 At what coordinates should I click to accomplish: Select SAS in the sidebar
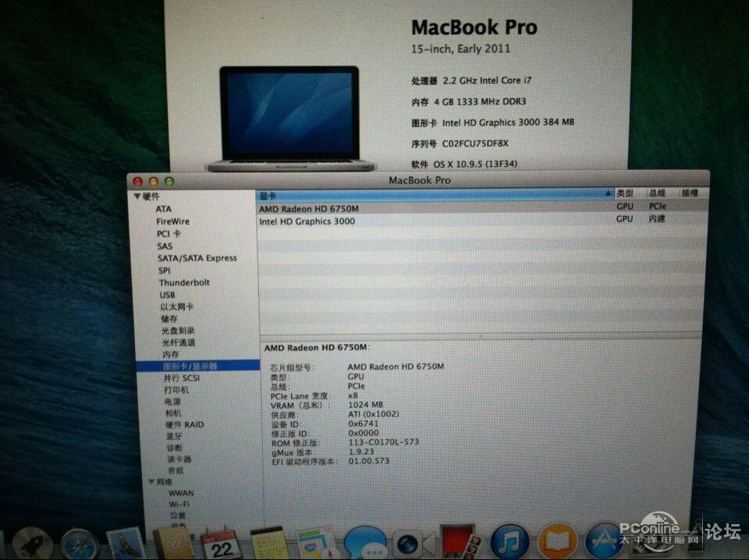[x=165, y=246]
